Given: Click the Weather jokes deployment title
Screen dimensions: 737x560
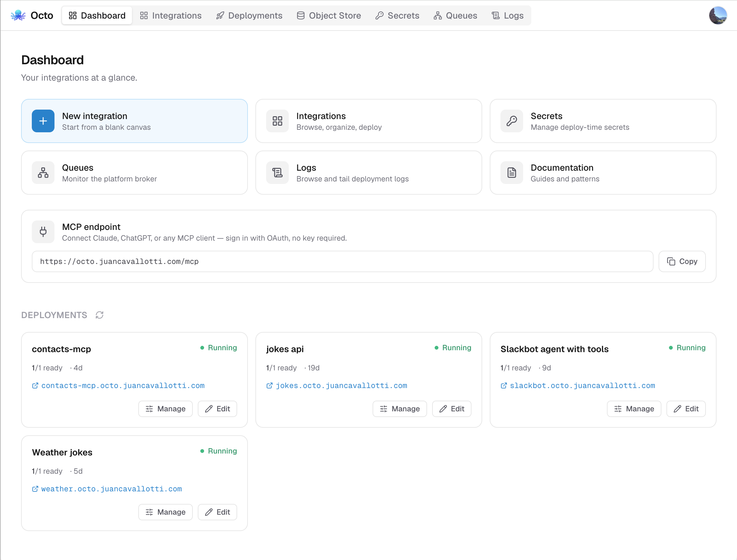Looking at the screenshot, I should pos(62,452).
